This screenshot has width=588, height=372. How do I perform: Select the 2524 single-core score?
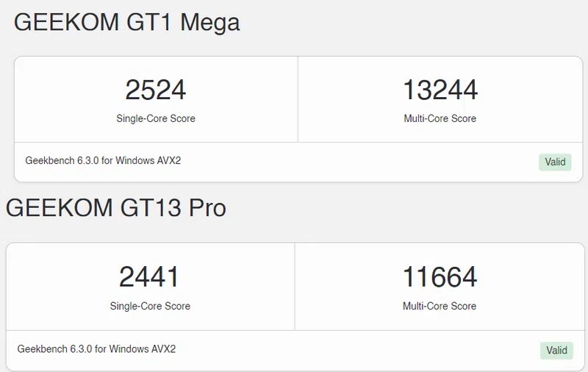click(x=156, y=90)
